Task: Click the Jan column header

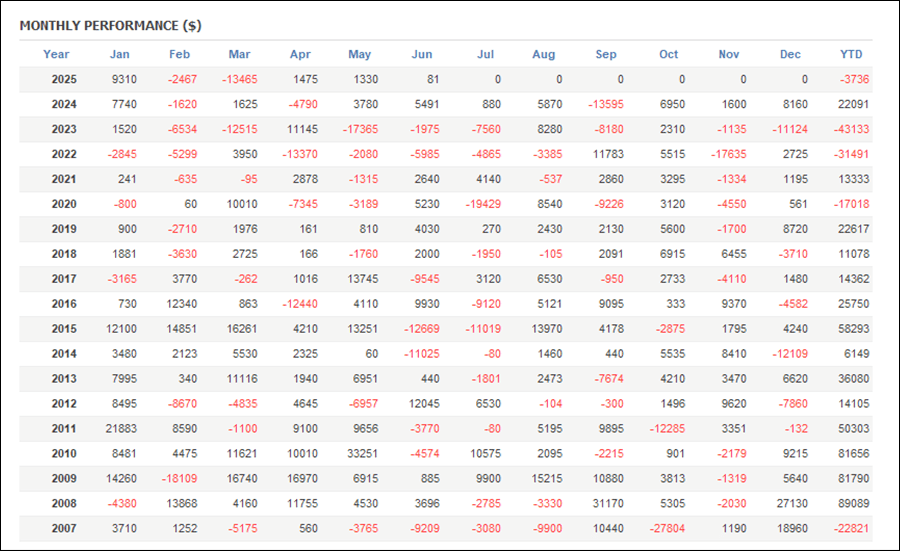Action: pos(119,54)
